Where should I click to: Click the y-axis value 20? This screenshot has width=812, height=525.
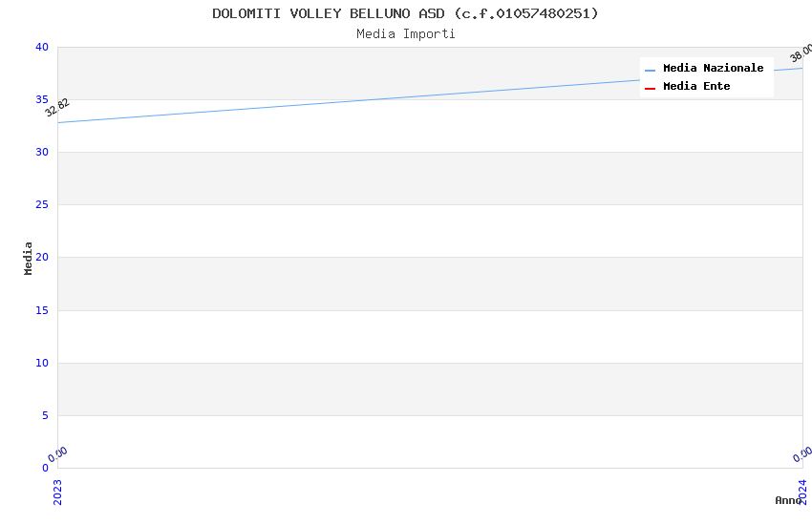[x=42, y=257]
